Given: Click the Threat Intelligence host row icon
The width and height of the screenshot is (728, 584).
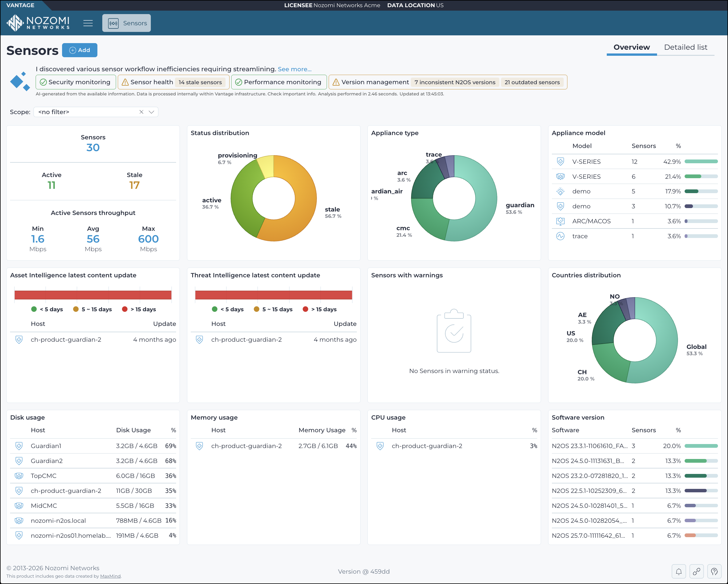Looking at the screenshot, I should click(199, 339).
